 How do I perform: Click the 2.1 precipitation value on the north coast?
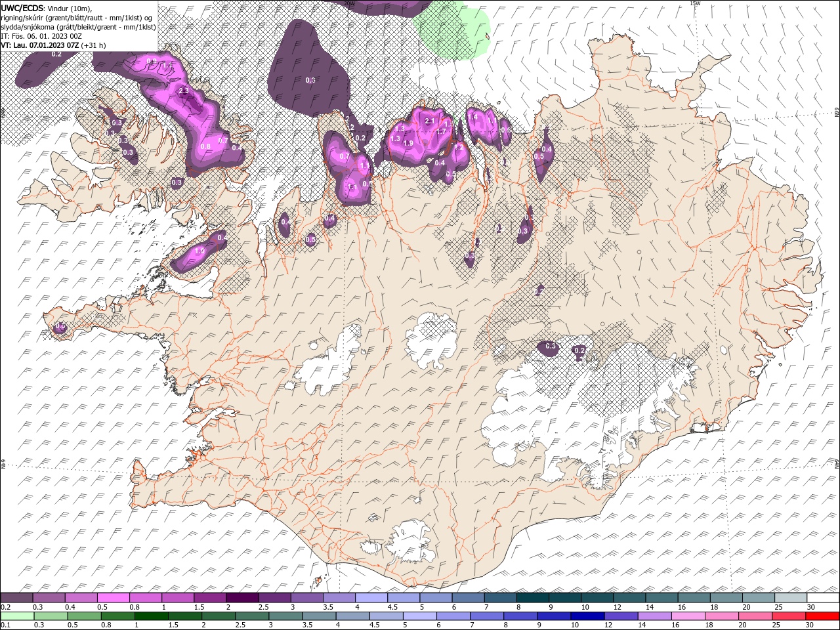pos(430,121)
